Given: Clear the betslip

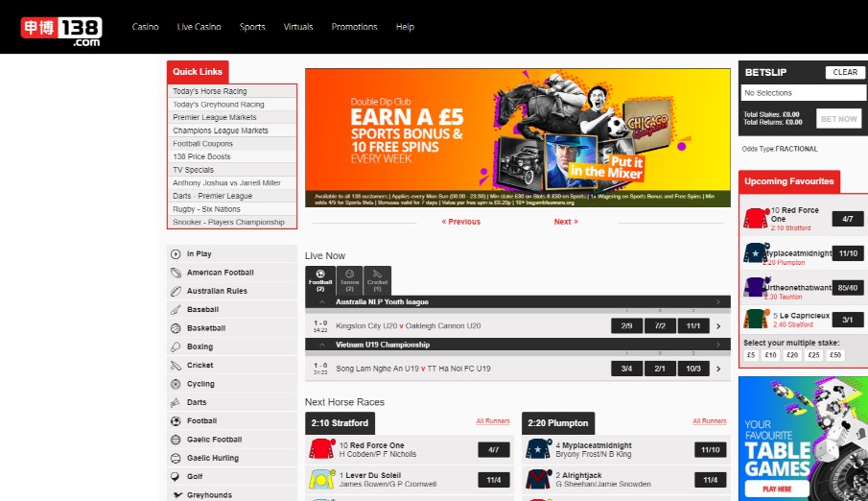Looking at the screenshot, I should 845,72.
